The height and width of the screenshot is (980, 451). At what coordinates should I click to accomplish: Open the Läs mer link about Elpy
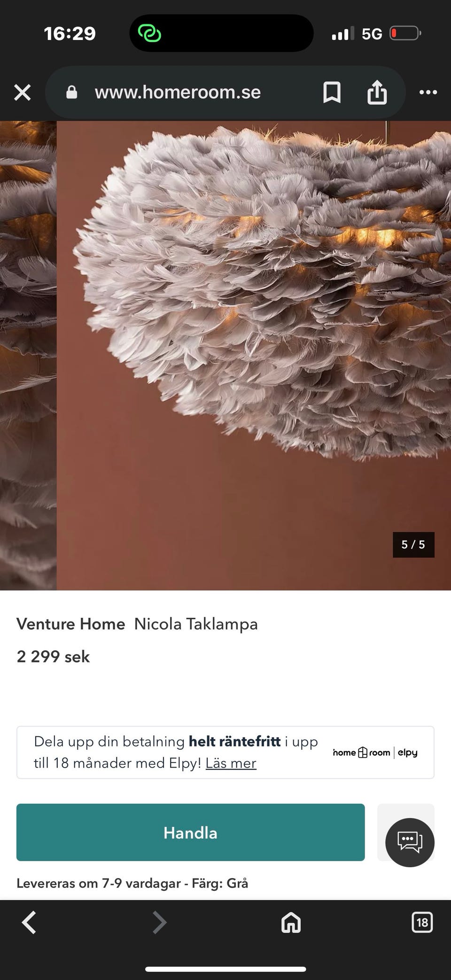[x=231, y=763]
